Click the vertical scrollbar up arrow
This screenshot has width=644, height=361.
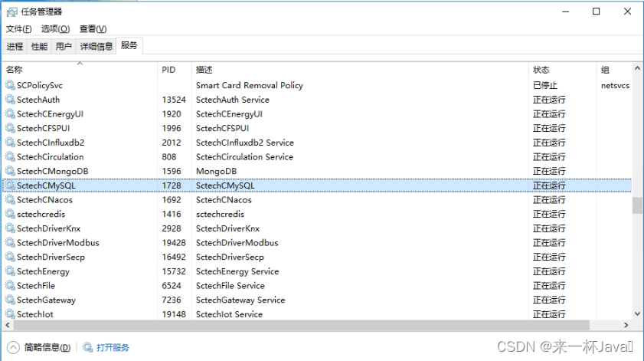[637, 68]
